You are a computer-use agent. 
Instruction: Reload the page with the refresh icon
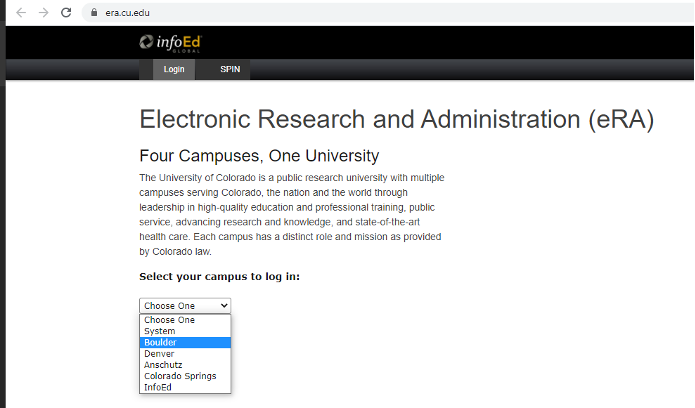(66, 12)
